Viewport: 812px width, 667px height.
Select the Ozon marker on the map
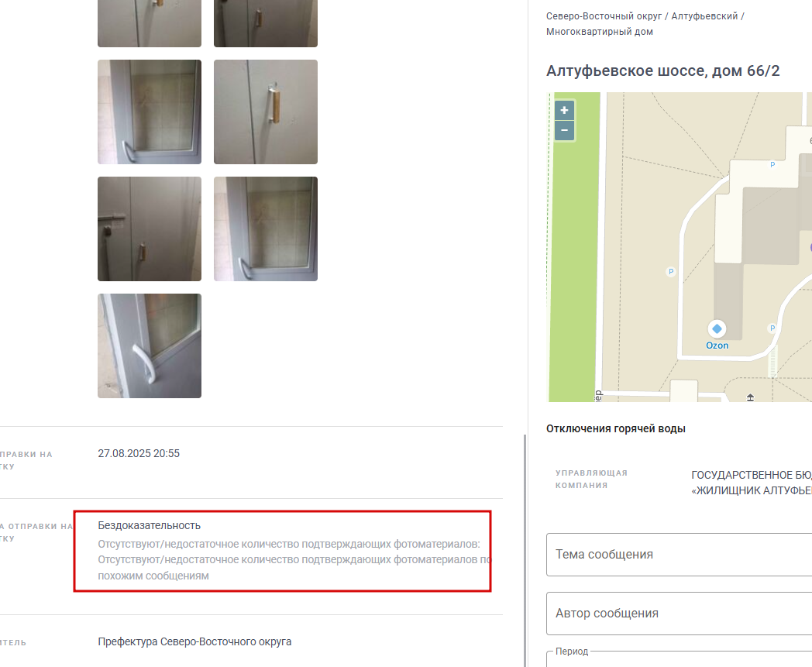point(717,328)
